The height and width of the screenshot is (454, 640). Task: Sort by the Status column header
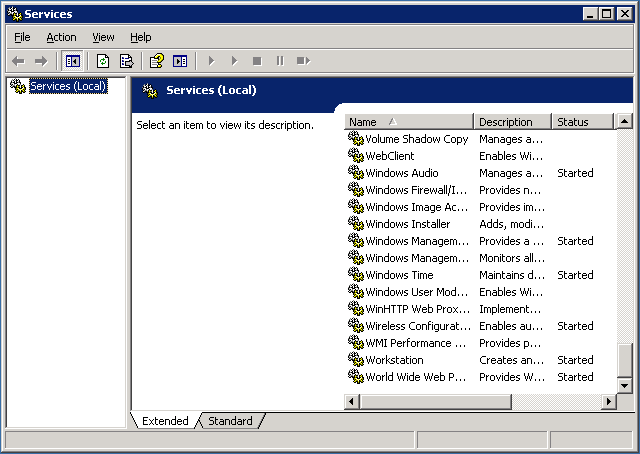(x=583, y=122)
